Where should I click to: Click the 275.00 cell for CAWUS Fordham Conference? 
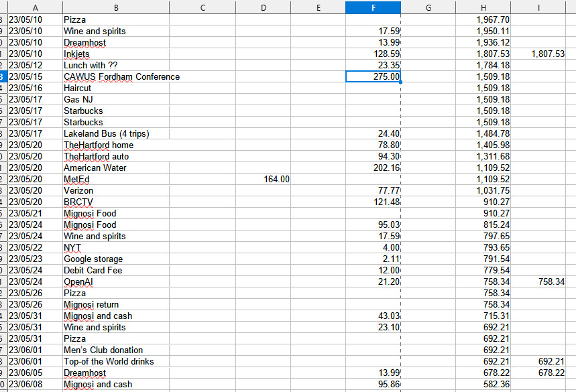[373, 76]
